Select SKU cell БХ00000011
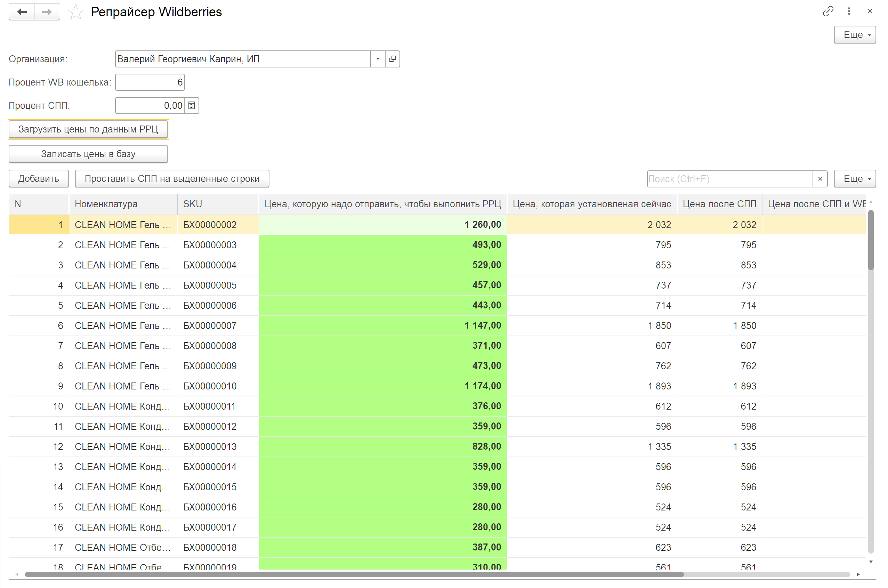This screenshot has width=888, height=588. pyautogui.click(x=218, y=406)
